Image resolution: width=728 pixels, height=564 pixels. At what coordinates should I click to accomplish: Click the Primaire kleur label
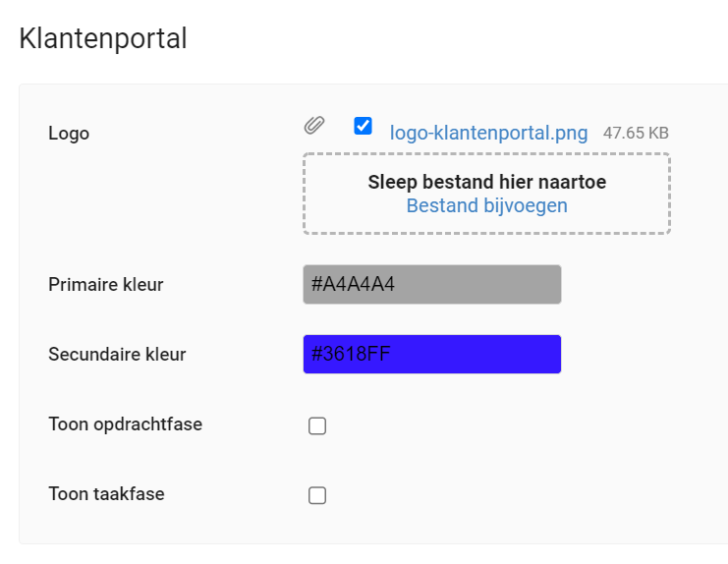[x=106, y=285]
